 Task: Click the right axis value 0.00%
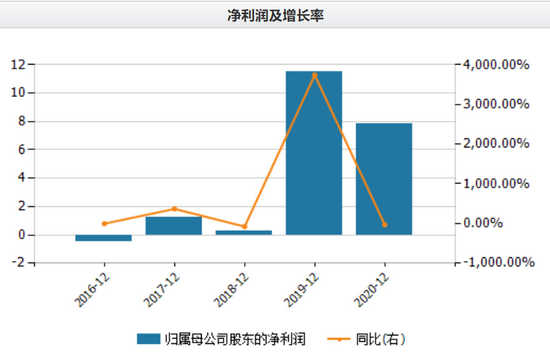pos(483,223)
